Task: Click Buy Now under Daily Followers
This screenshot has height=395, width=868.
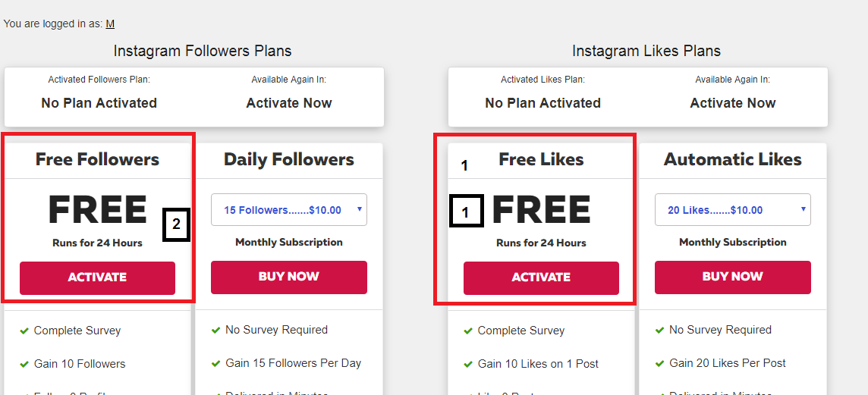Action: pos(289,277)
